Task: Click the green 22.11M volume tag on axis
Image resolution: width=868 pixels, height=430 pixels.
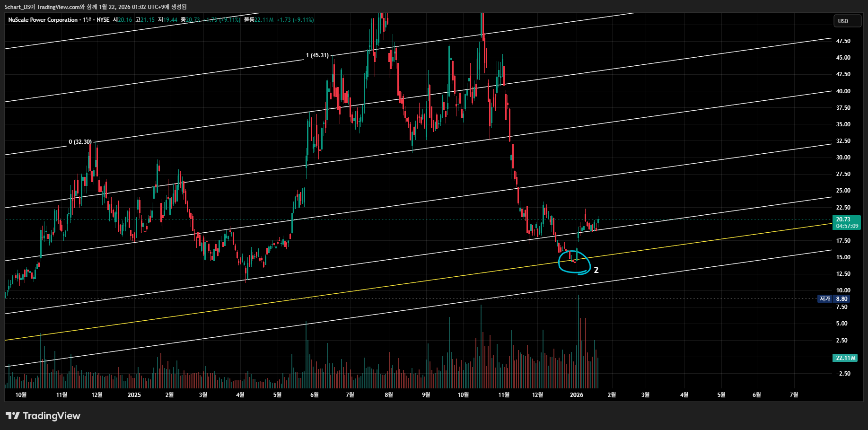Action: pyautogui.click(x=846, y=358)
